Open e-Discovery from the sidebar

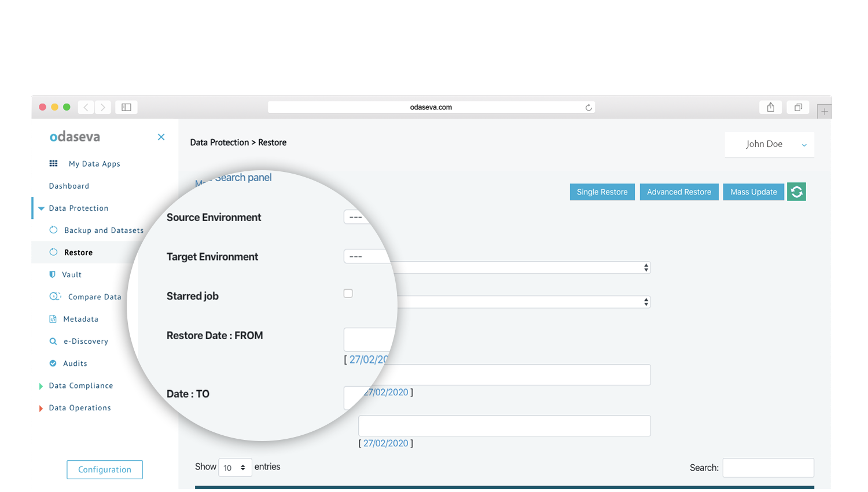(86, 342)
